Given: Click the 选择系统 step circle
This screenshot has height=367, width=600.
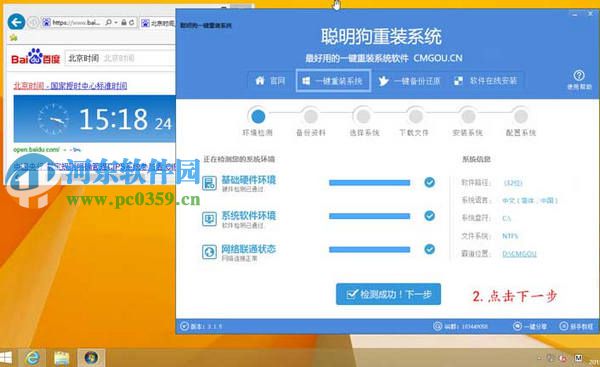Looking at the screenshot, I should (363, 116).
